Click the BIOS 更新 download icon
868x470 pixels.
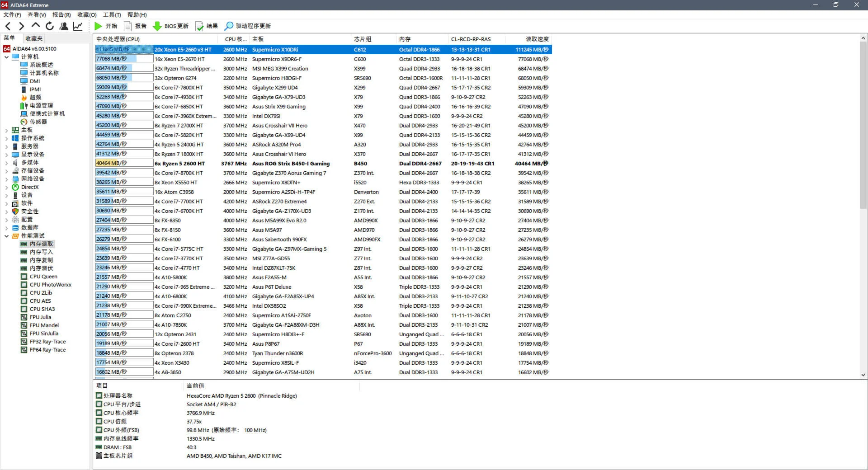[157, 26]
